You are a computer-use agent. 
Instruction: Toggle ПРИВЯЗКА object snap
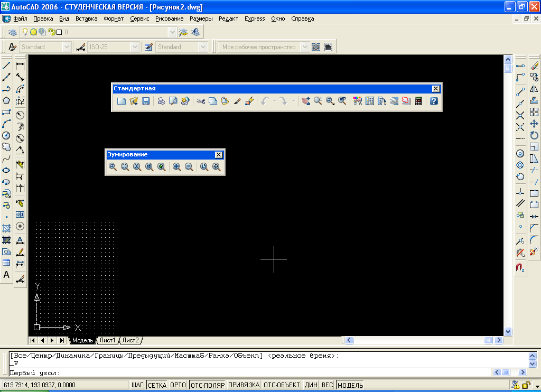coord(244,385)
